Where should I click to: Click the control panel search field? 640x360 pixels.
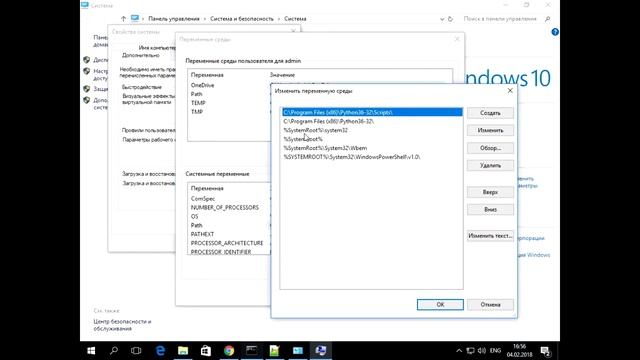click(x=500, y=19)
